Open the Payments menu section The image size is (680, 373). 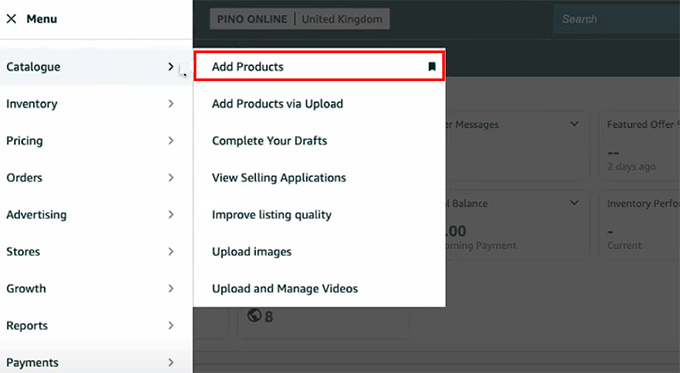tap(96, 362)
